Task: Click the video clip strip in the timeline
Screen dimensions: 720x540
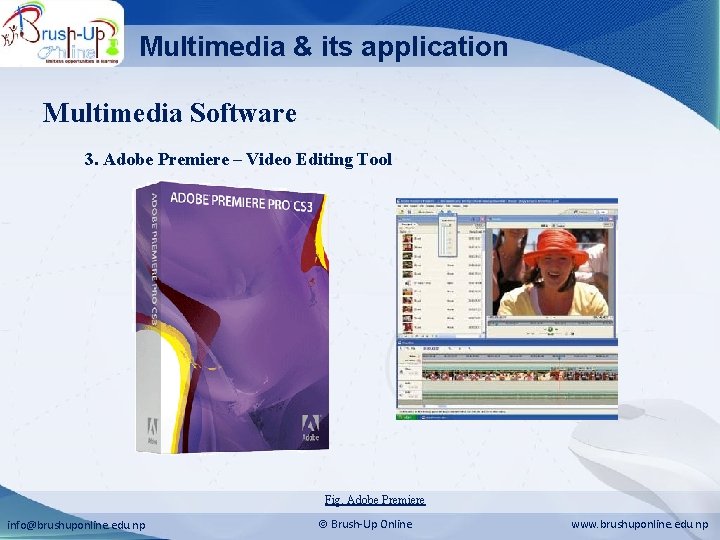Action: (x=520, y=375)
